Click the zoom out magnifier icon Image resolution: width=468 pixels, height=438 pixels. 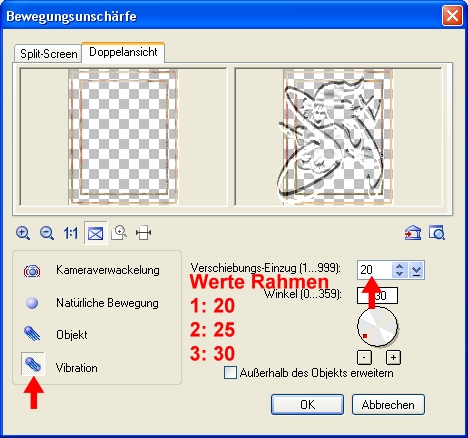(x=47, y=233)
